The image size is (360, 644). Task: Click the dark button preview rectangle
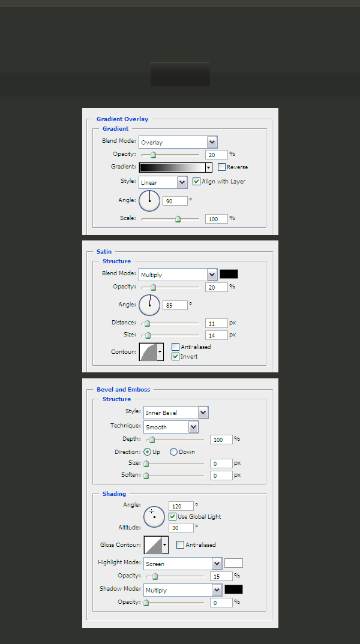tap(180, 74)
